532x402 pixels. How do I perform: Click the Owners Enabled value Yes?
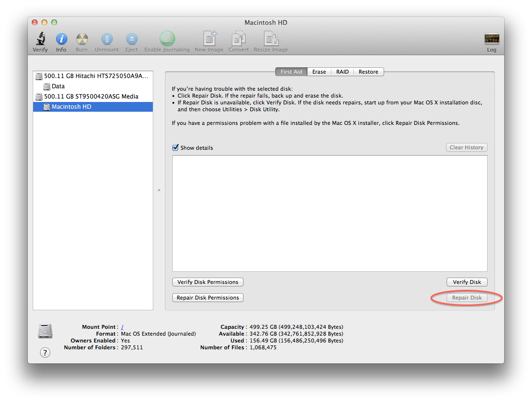click(125, 341)
